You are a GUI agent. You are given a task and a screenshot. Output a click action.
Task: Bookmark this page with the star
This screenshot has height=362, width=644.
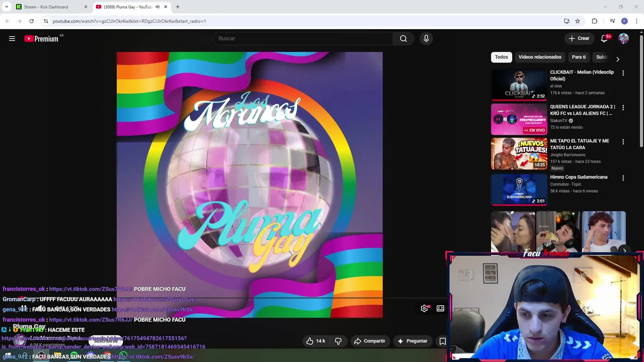click(578, 21)
